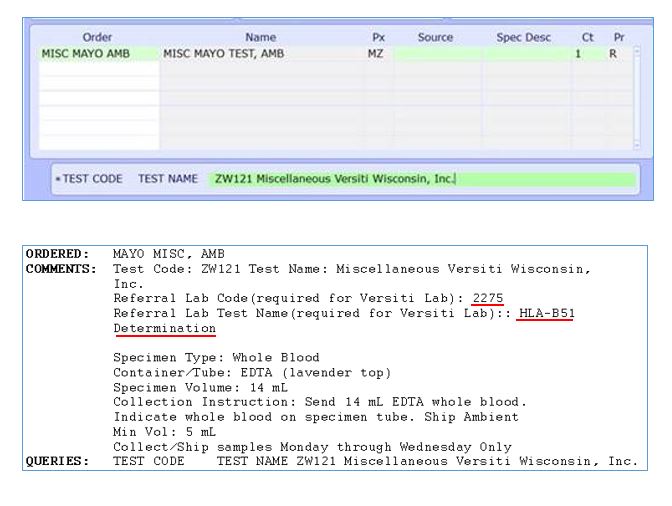Click the Source column header
This screenshot has width=672, height=506.
(x=435, y=37)
